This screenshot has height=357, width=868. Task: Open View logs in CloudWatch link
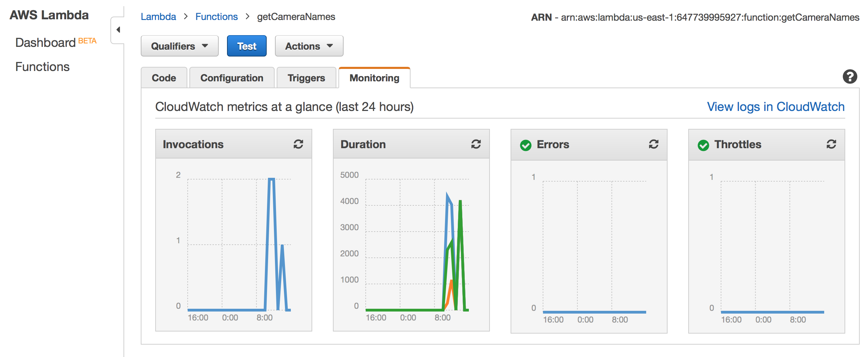[776, 107]
